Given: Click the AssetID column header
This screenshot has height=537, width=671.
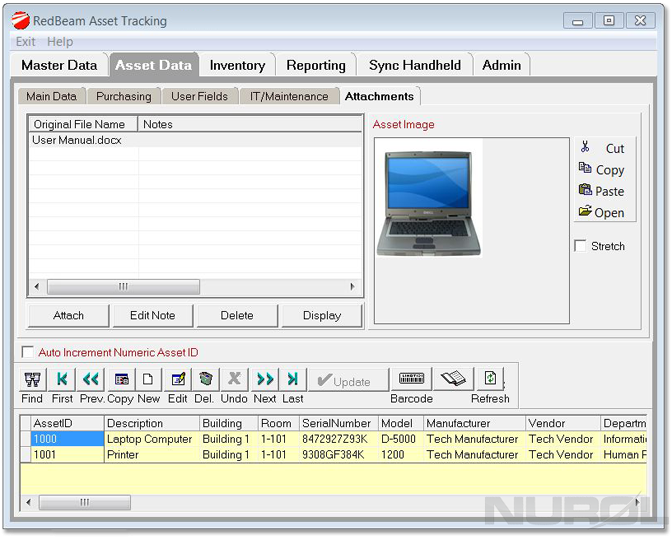Looking at the screenshot, I should click(x=67, y=423).
